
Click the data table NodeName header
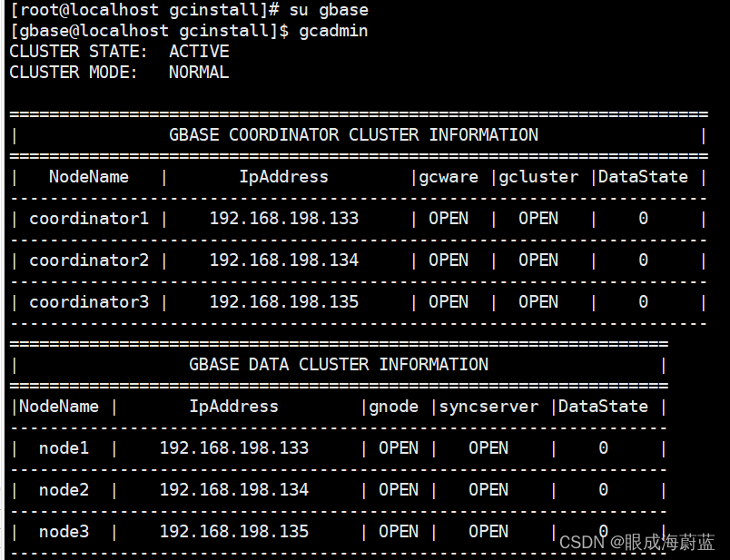pyautogui.click(x=59, y=407)
